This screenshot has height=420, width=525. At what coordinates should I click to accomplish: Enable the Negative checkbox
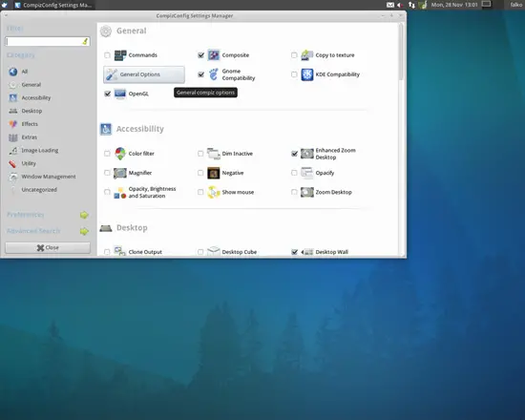[200, 173]
